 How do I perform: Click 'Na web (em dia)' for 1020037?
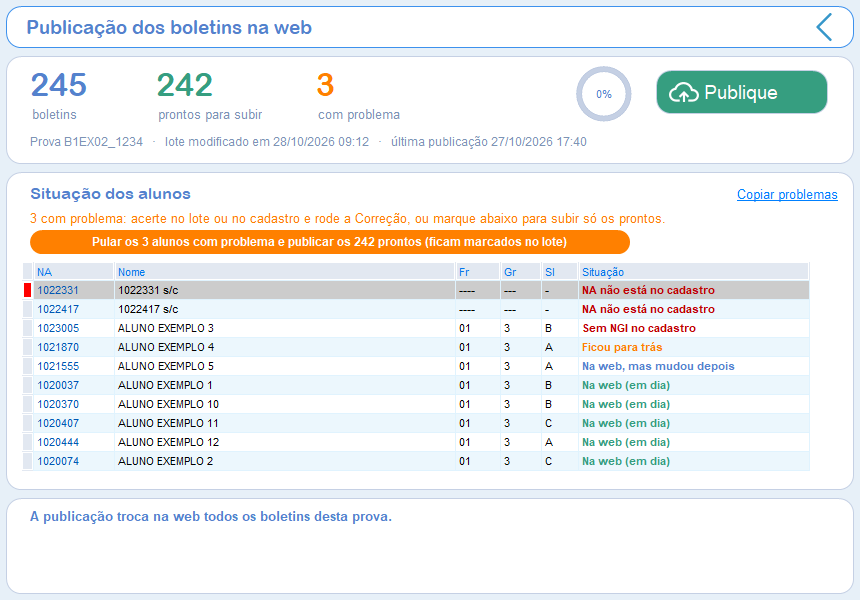[626, 385]
